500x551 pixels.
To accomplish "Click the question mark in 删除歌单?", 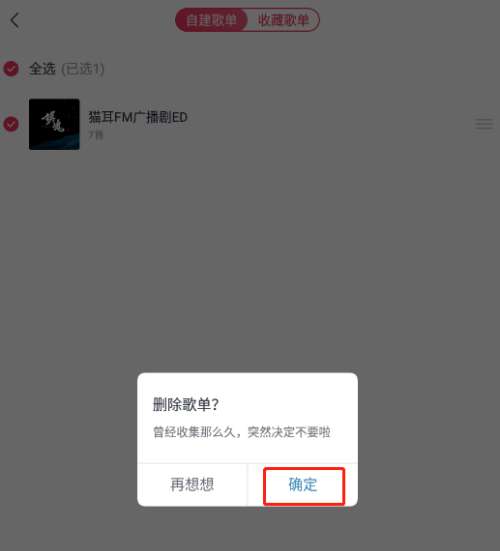I will coord(215,404).
